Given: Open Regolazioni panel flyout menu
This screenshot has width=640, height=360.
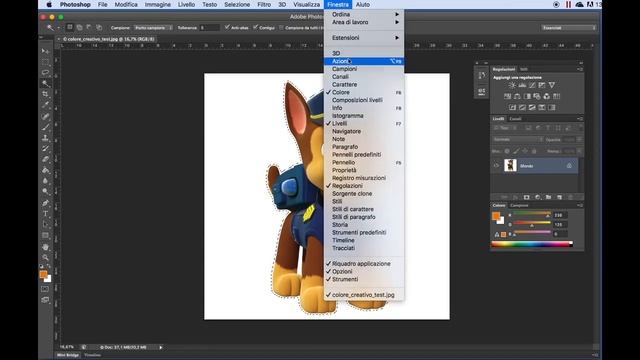Looking at the screenshot, I should [580, 69].
